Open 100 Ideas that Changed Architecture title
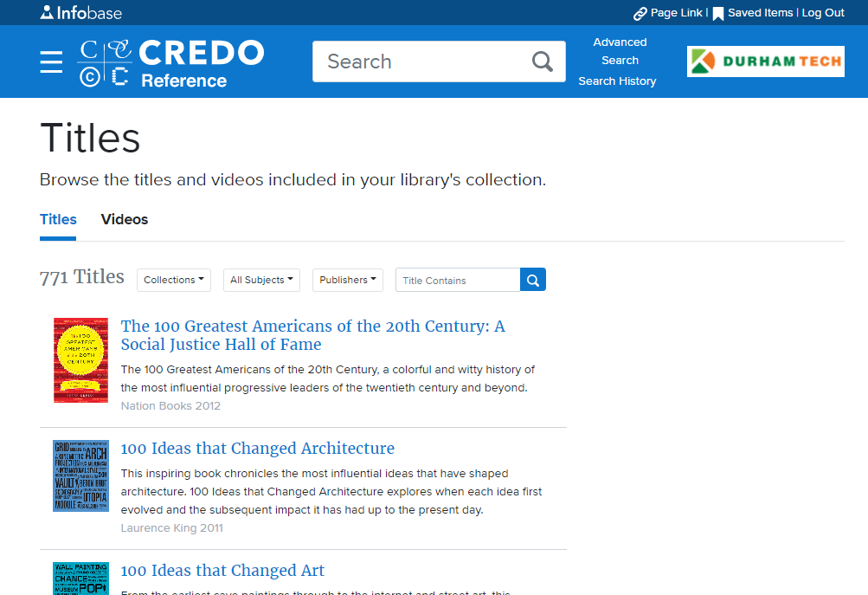Image resolution: width=868 pixels, height=595 pixels. pyautogui.click(x=257, y=449)
